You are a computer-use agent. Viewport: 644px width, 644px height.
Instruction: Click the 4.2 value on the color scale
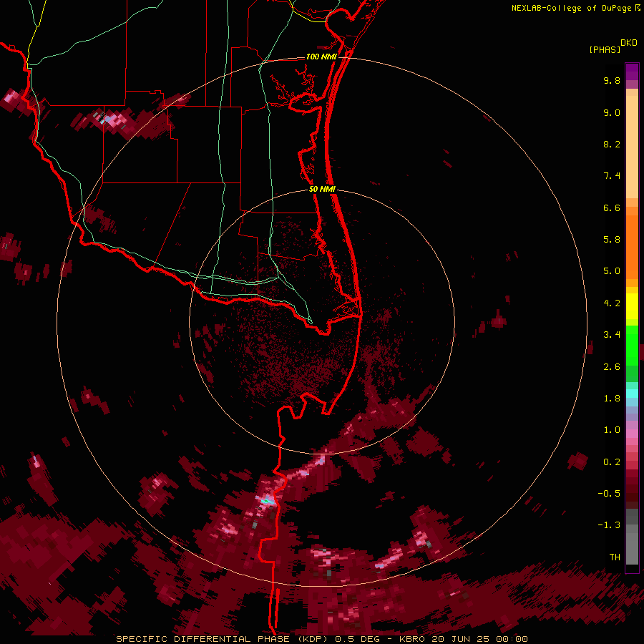pos(612,303)
